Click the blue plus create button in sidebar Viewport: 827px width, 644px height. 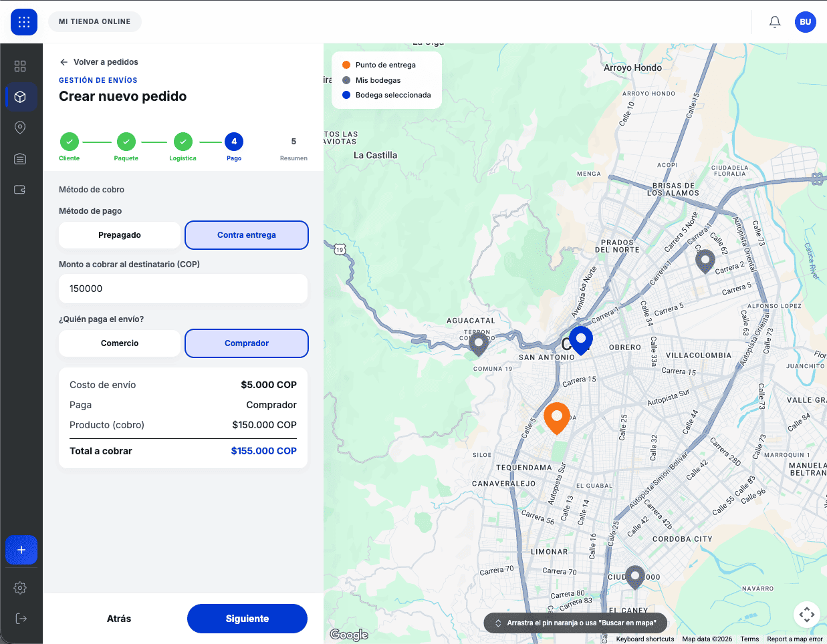tap(21, 550)
